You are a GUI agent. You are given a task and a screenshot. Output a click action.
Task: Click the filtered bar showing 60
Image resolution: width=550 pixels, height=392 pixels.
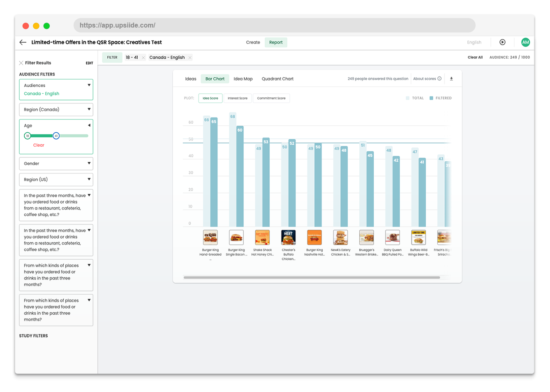click(x=240, y=176)
